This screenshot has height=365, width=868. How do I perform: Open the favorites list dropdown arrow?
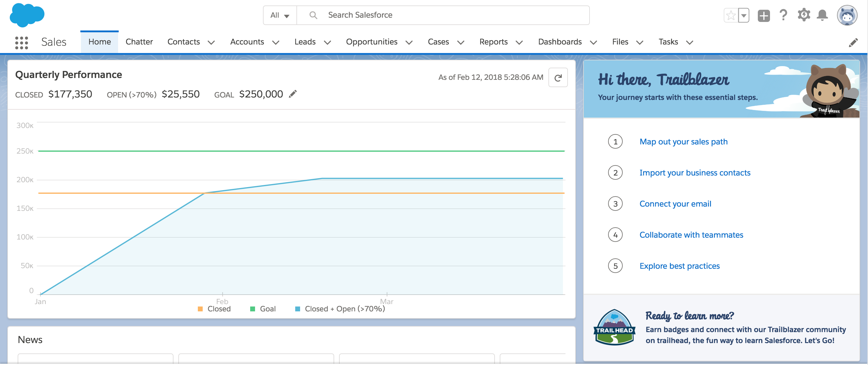pos(743,16)
